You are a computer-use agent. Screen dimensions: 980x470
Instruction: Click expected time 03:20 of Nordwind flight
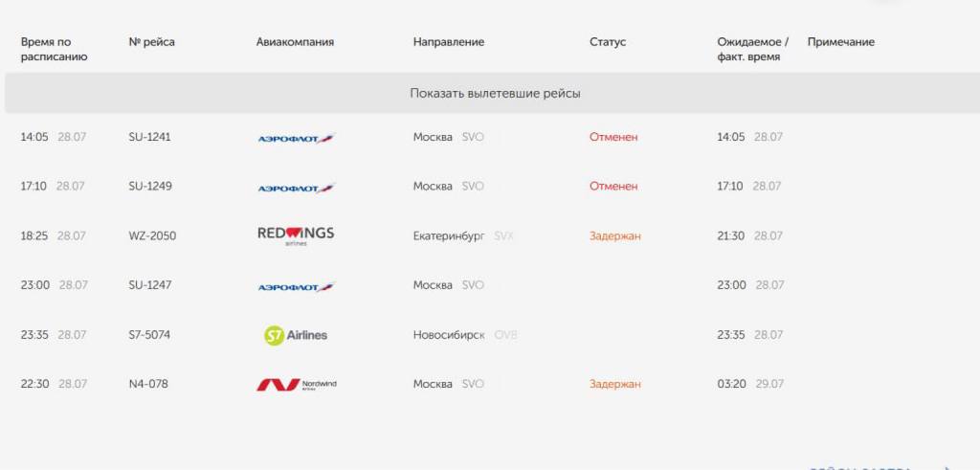(x=731, y=384)
